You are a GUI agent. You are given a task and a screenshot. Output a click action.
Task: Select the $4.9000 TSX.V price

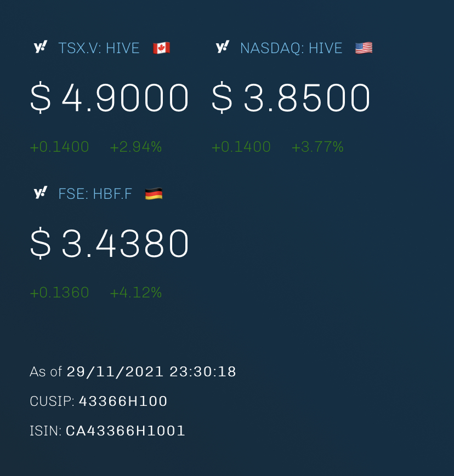[x=110, y=98]
